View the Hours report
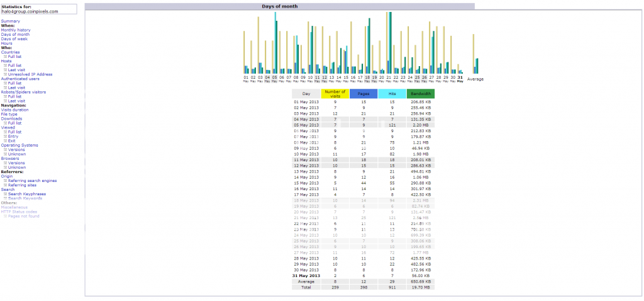 [6, 43]
